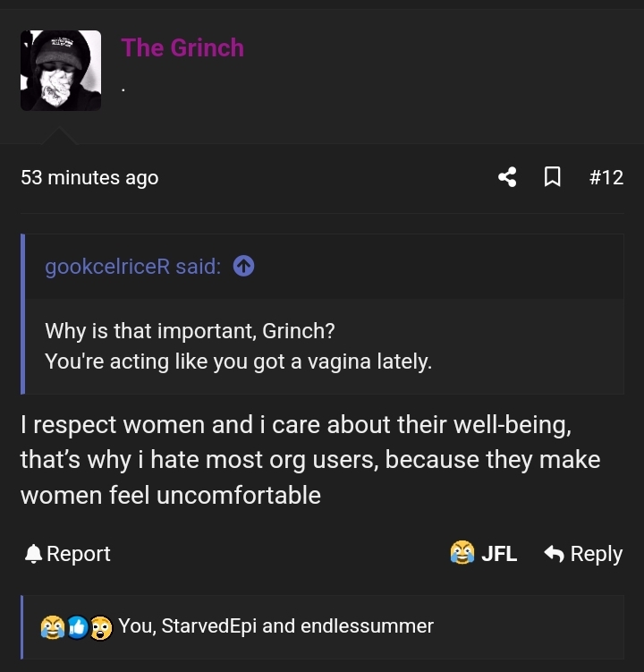This screenshot has height=672, width=644.
Task: Click the astonished face emoji in the reactions bar
Action: click(101, 627)
